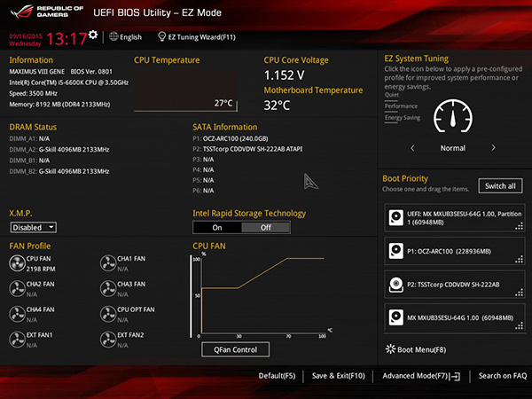The width and height of the screenshot is (532, 399).
Task: Open the X.M.P. Disabled dropdown
Action: [x=34, y=227]
